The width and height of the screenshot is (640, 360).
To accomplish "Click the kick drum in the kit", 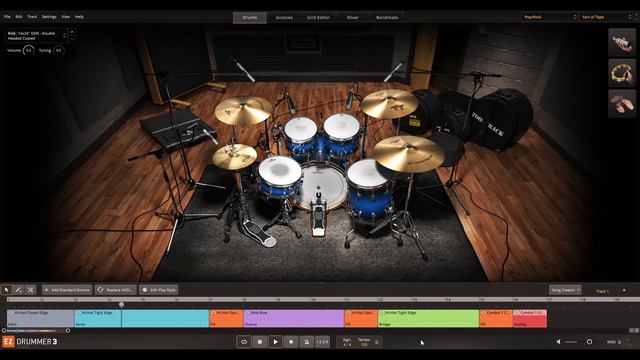I will click(322, 187).
